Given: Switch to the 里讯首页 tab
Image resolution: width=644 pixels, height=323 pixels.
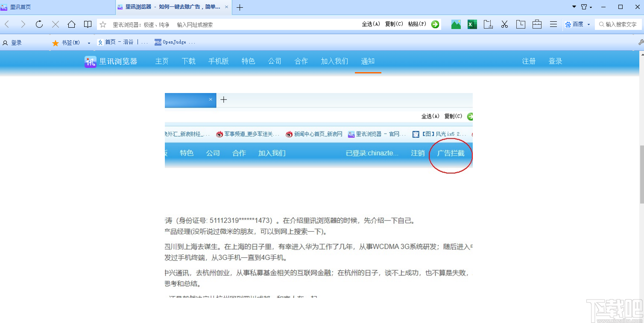Looking at the screenshot, I should [57, 7].
